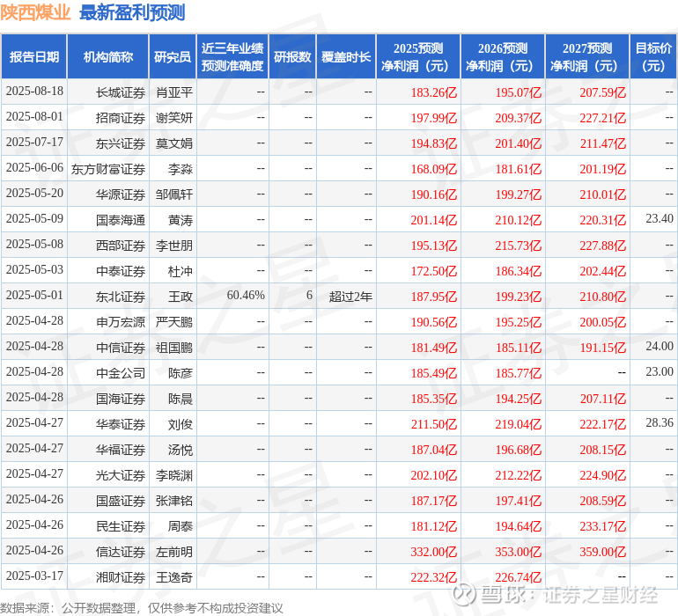
Task: Click analyst name 严天鹏
Action: pyautogui.click(x=174, y=322)
